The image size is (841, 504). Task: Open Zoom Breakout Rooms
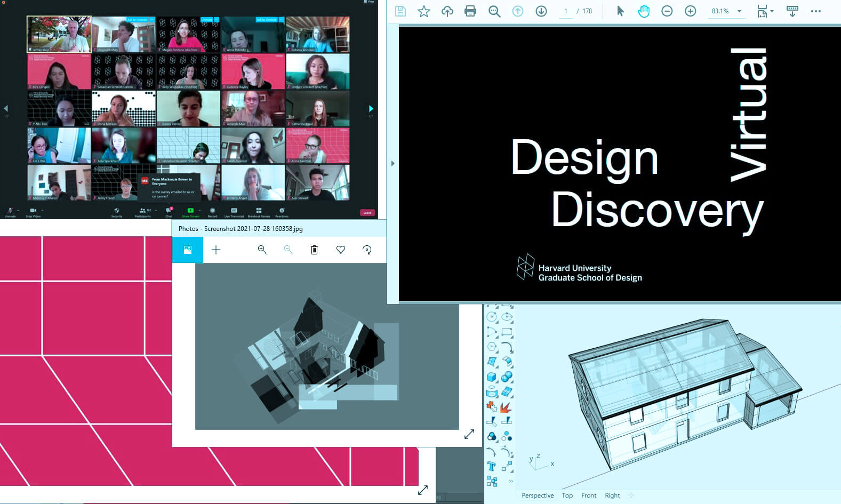pyautogui.click(x=259, y=212)
